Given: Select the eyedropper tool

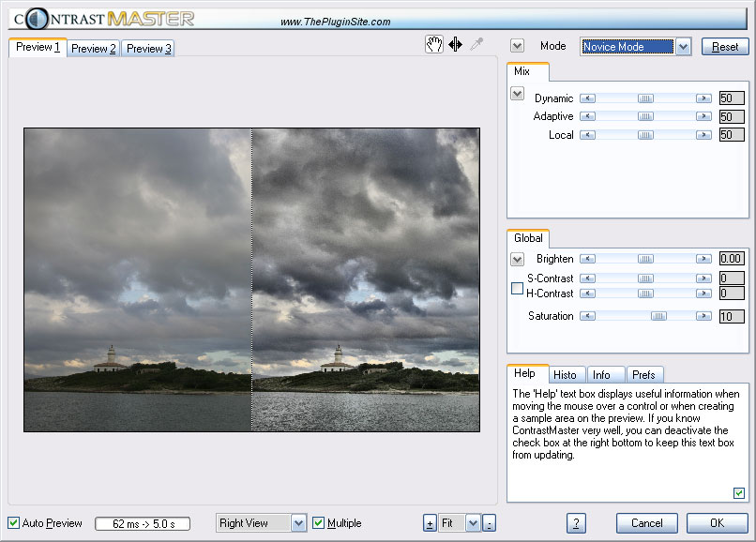Looking at the screenshot, I should [476, 44].
